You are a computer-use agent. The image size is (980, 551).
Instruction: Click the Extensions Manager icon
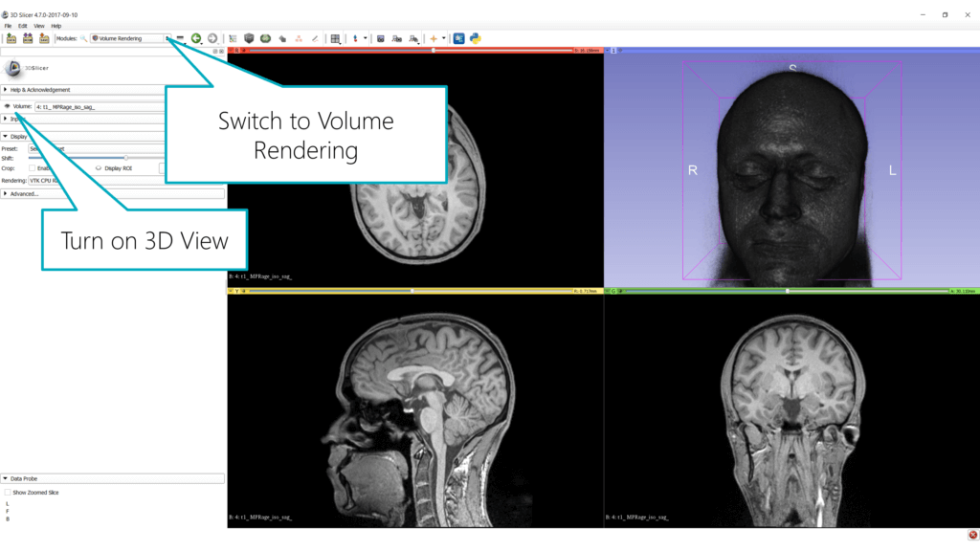tap(458, 38)
